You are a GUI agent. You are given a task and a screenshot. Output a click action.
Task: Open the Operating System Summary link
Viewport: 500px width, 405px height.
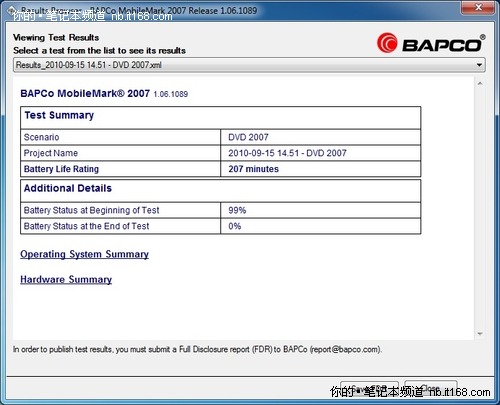tap(84, 254)
